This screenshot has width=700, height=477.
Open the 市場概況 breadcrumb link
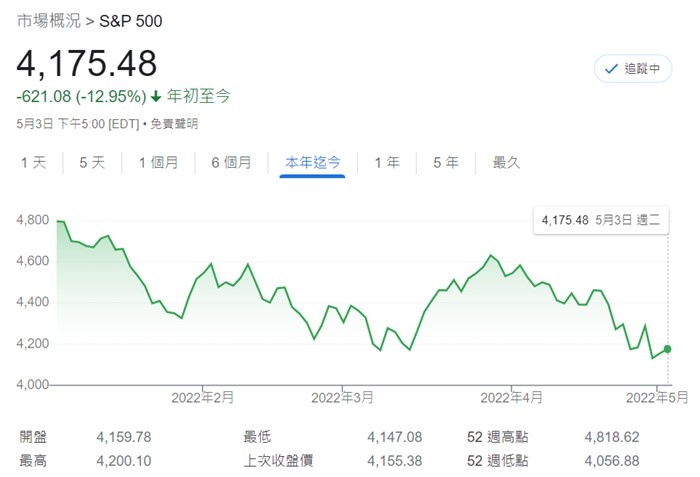click(x=49, y=21)
